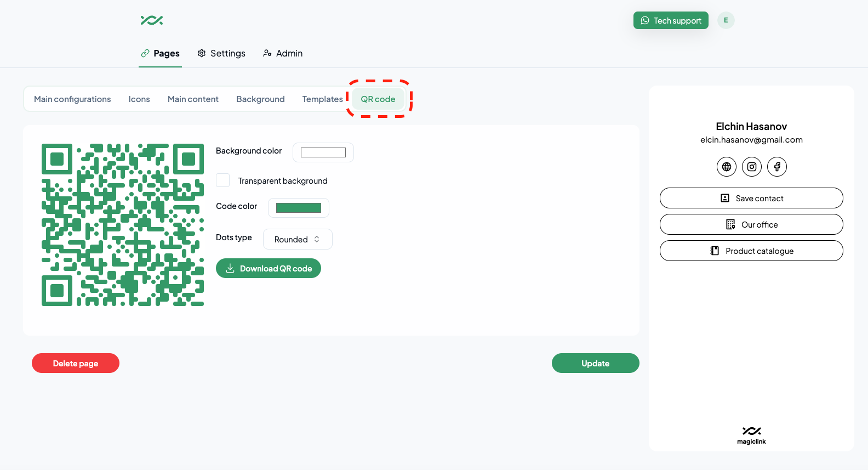Screen dimensions: 868x470
Task: Click the green Update button
Action: (596, 363)
